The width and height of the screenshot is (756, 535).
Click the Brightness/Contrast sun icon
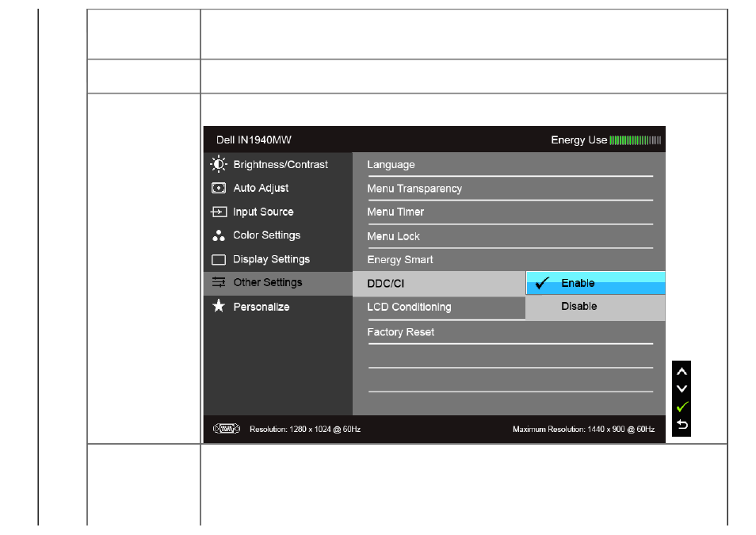point(219,165)
